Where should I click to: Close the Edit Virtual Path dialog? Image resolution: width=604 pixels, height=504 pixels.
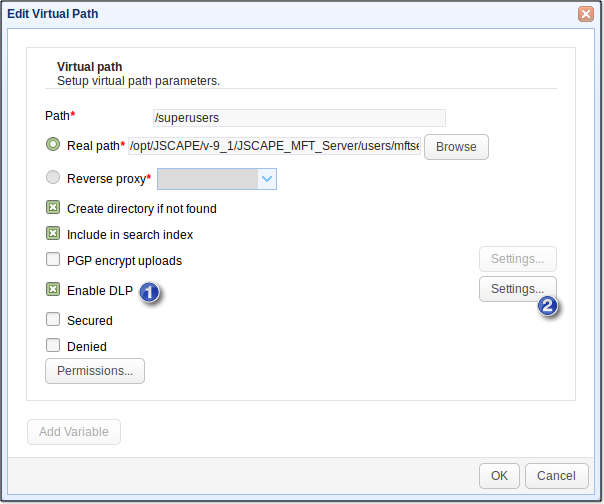[x=585, y=14]
